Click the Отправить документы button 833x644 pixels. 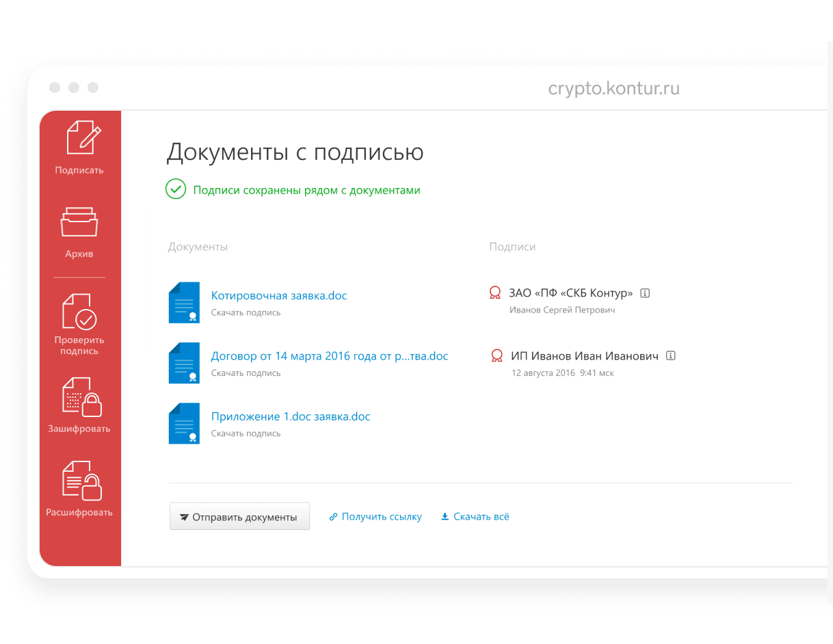pos(239,516)
